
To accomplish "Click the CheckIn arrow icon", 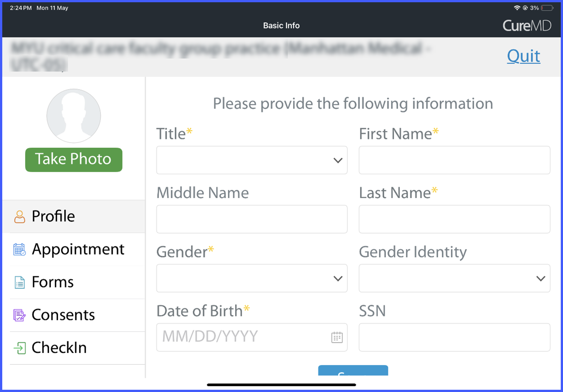I will click(x=19, y=348).
